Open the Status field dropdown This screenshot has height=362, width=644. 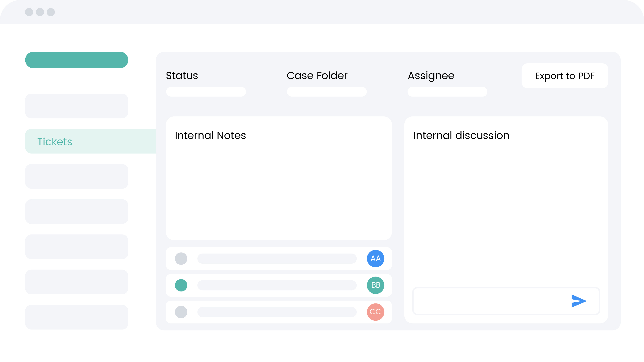(x=206, y=92)
